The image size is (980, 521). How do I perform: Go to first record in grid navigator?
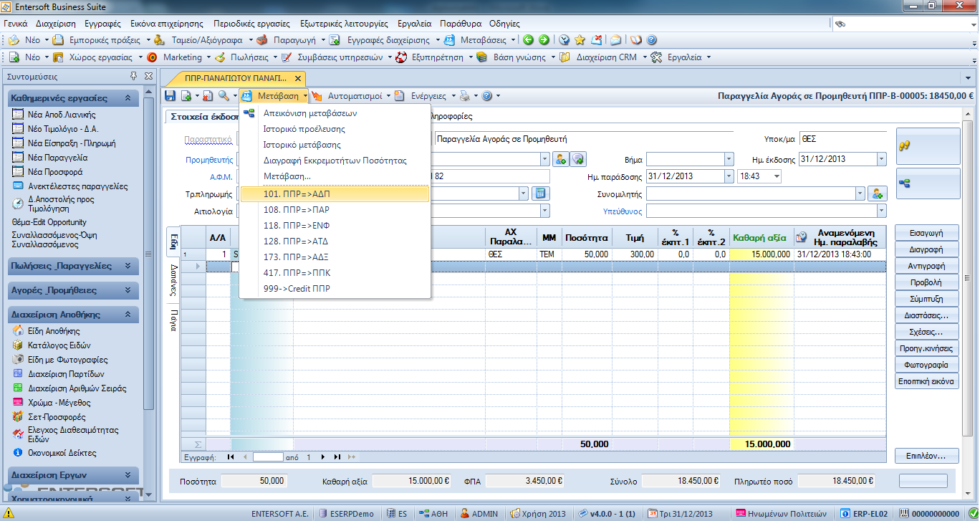[231, 457]
